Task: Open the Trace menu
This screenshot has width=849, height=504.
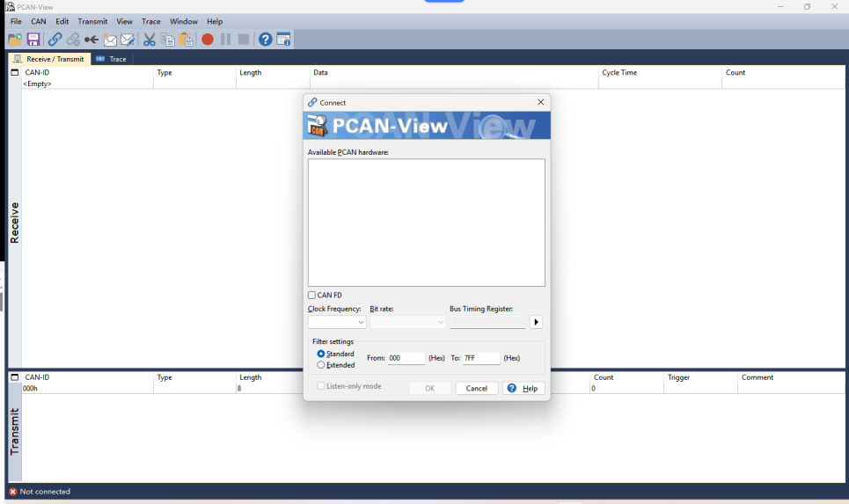Action: point(151,21)
